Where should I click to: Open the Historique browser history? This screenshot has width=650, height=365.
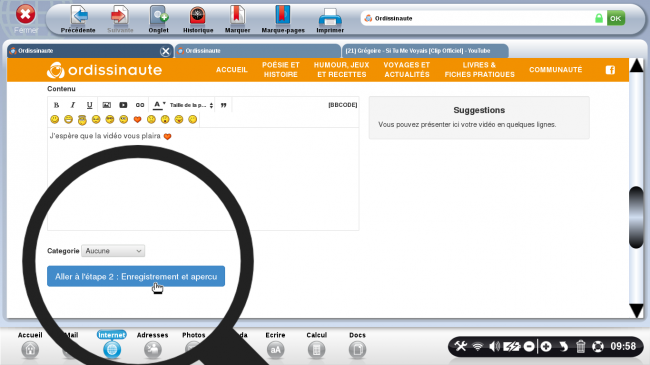coord(198,19)
